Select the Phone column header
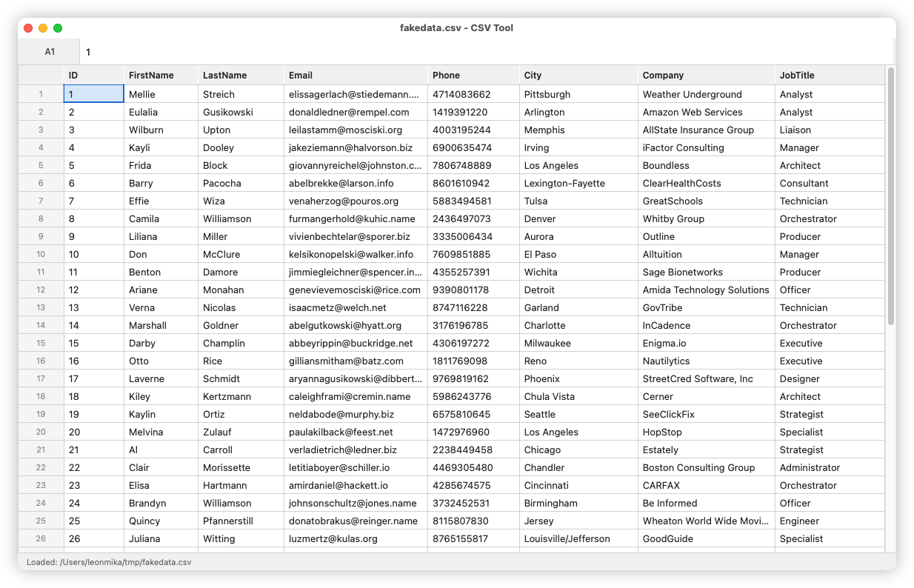 473,75
